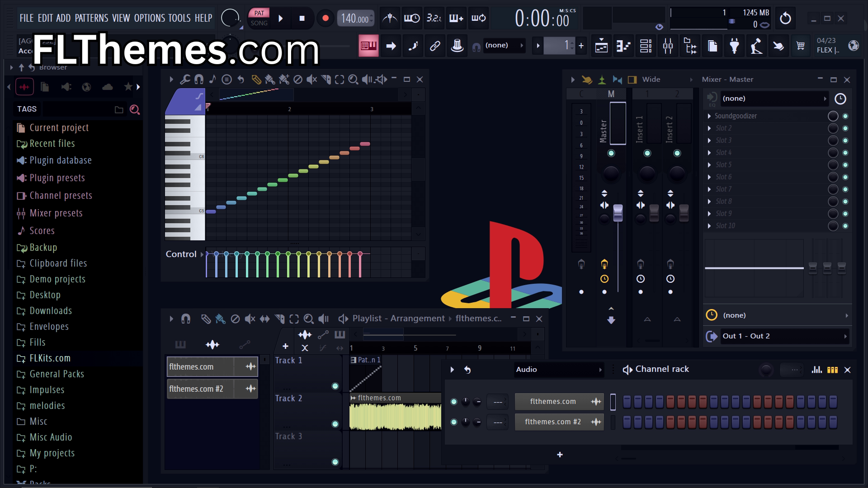Select the zoom tool in piano roll
This screenshot has height=488, width=868.
coord(353,80)
